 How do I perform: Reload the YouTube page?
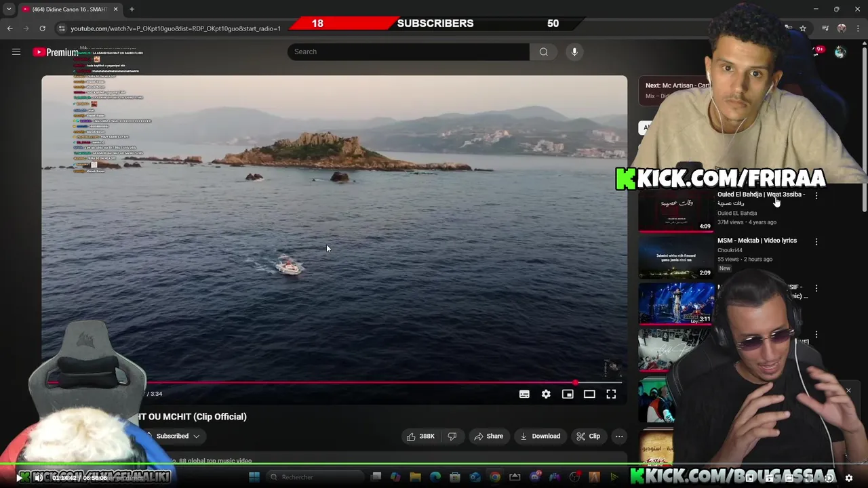(42, 28)
